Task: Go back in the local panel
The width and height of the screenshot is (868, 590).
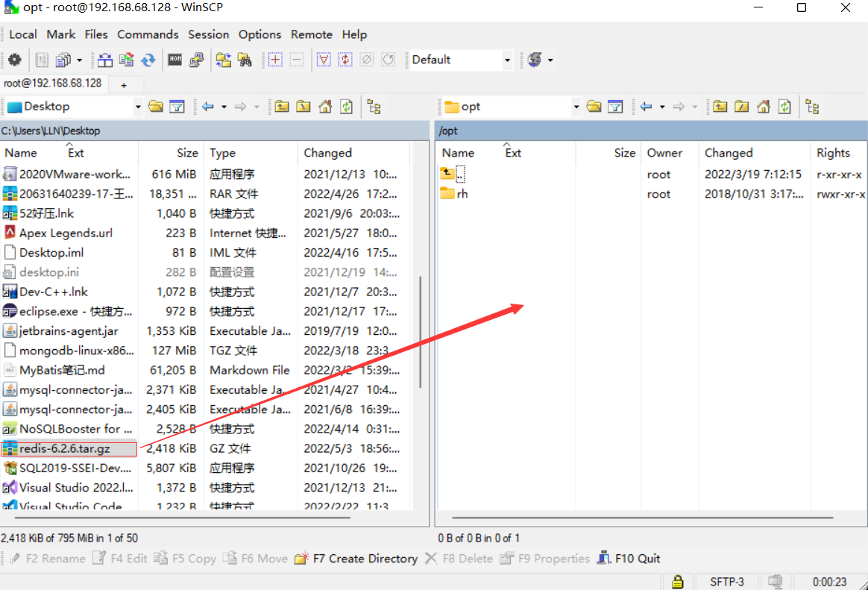Action: (208, 106)
